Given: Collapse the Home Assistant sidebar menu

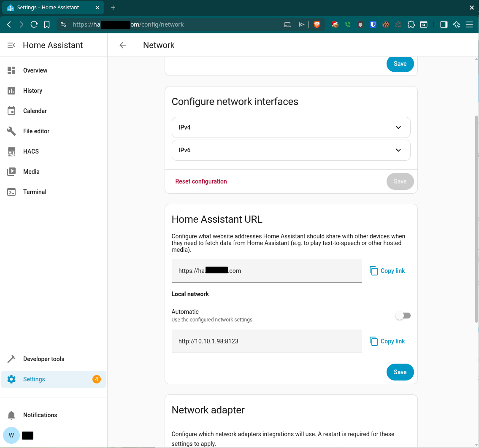Looking at the screenshot, I should (x=11, y=45).
